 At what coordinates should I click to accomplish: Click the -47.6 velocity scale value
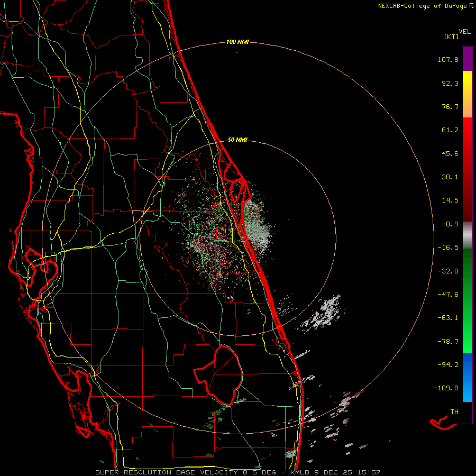click(x=448, y=295)
